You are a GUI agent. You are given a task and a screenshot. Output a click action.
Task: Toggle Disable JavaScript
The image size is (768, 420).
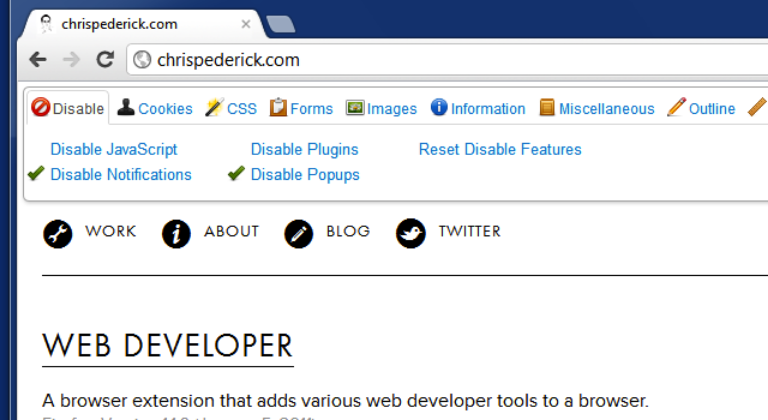114,149
